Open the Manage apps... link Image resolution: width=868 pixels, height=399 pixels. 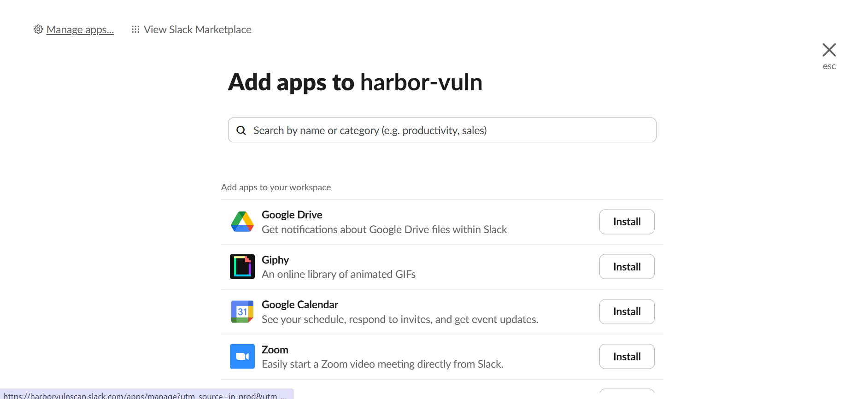pos(80,29)
